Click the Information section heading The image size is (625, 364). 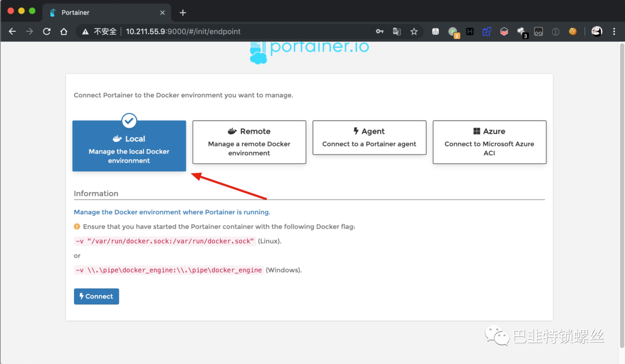(x=96, y=193)
